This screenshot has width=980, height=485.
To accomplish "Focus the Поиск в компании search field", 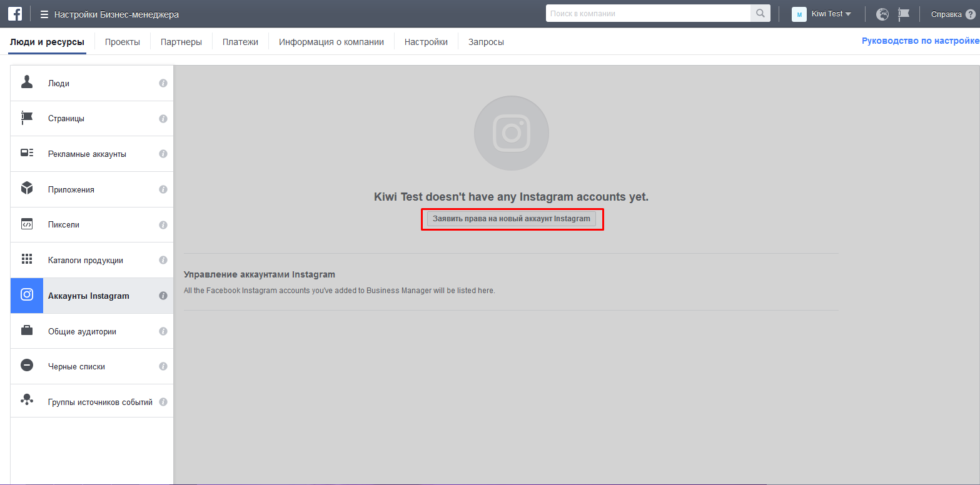I will point(648,13).
